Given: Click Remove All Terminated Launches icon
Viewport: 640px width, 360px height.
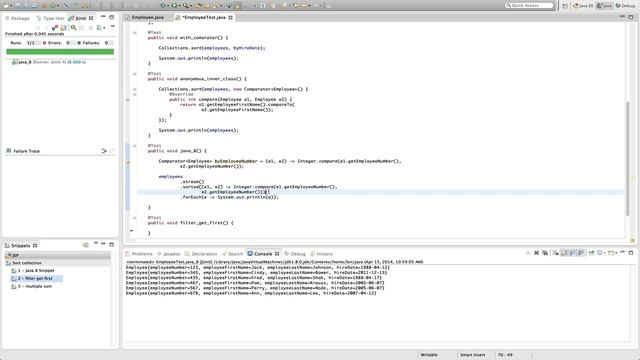Looking at the screenshot, I should pos(545,253).
